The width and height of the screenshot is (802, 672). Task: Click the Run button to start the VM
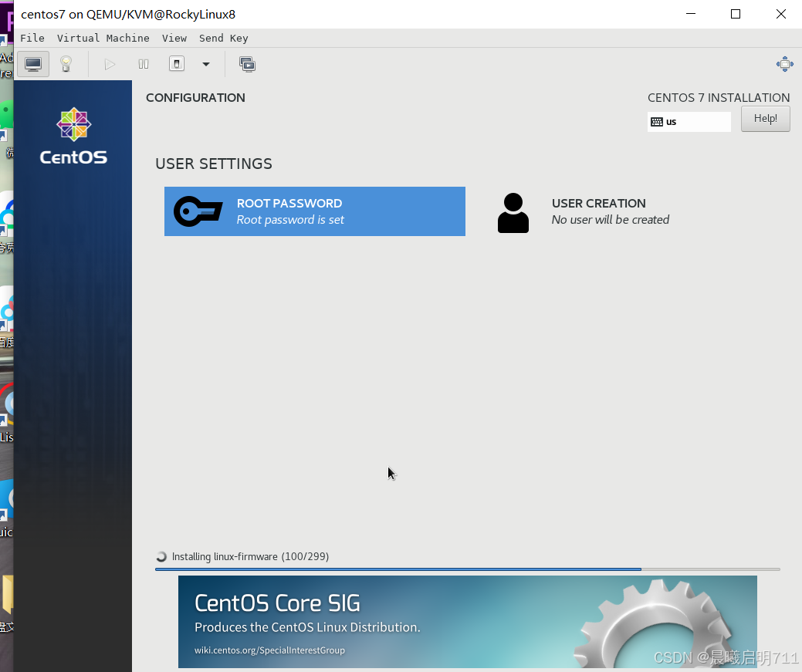pyautogui.click(x=110, y=64)
